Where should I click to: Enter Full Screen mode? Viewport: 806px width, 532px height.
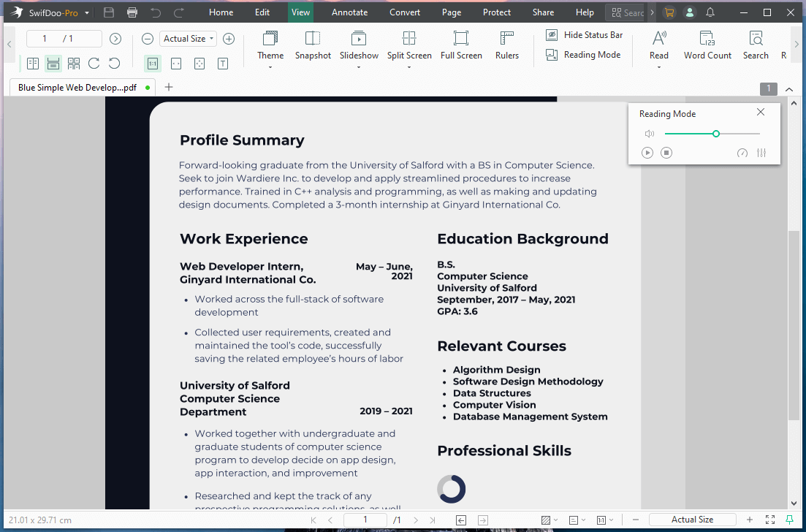click(461, 45)
